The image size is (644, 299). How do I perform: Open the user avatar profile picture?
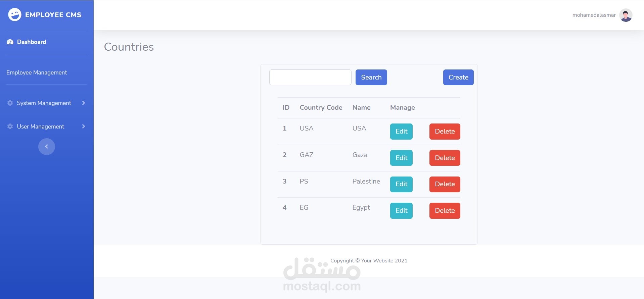point(626,15)
